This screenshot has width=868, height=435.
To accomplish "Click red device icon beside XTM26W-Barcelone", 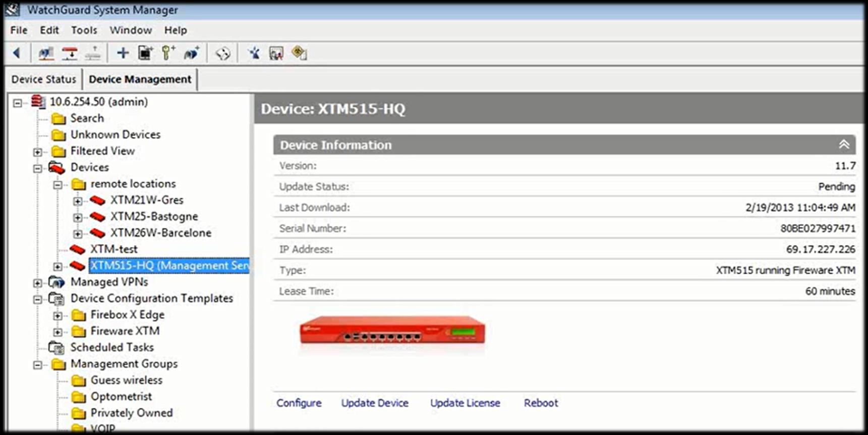I will 97,233.
